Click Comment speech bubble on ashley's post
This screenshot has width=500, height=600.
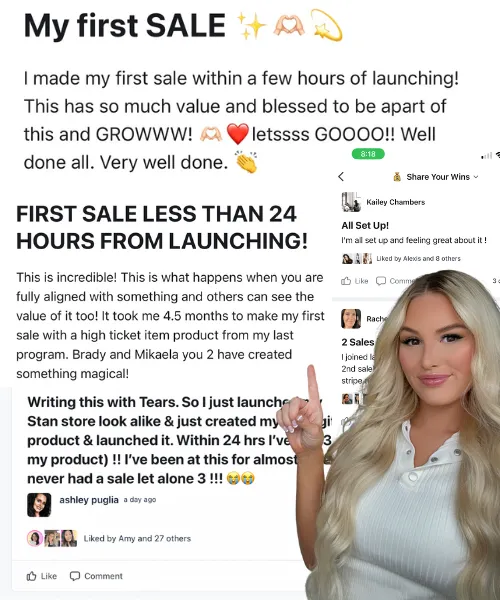tap(75, 576)
